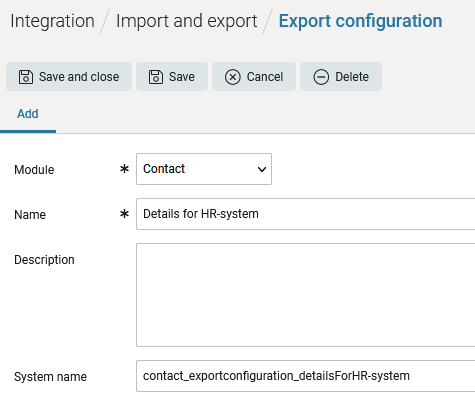Open Import and export breadcrumb
The width and height of the screenshot is (475, 397).
click(187, 21)
